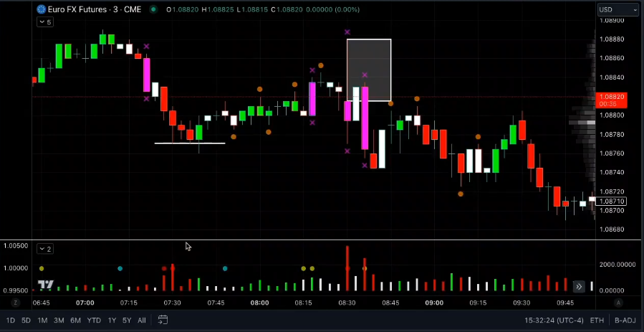
Task: Select the white horizontal support line drawing
Action: pos(189,143)
